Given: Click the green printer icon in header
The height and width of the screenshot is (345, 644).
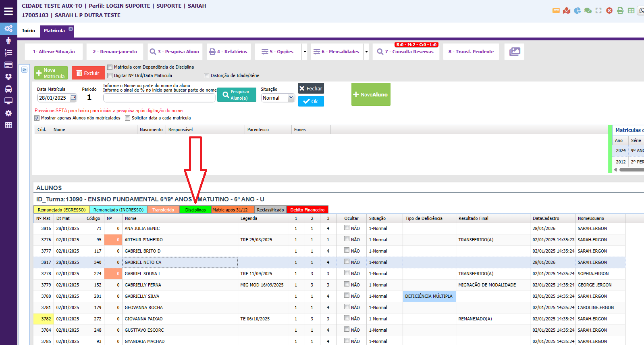Looking at the screenshot, I should pos(620,10).
